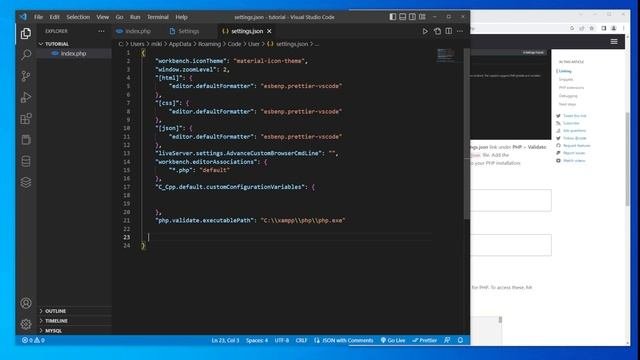Click Linting link in browser article sidebar
This screenshot has height=360, width=640.
coord(565,71)
